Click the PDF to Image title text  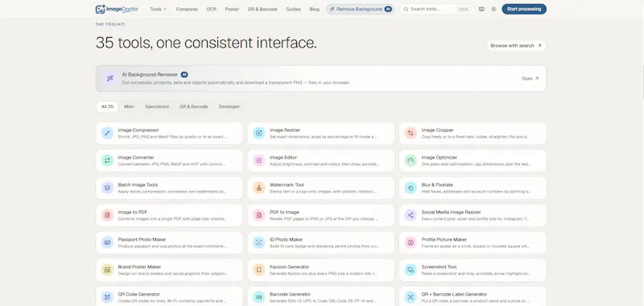(284, 213)
